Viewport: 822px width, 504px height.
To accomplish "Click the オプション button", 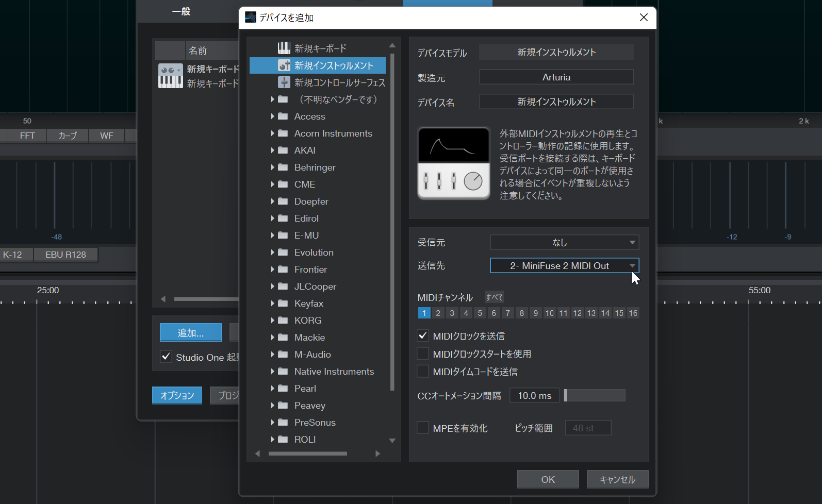I will point(177,395).
